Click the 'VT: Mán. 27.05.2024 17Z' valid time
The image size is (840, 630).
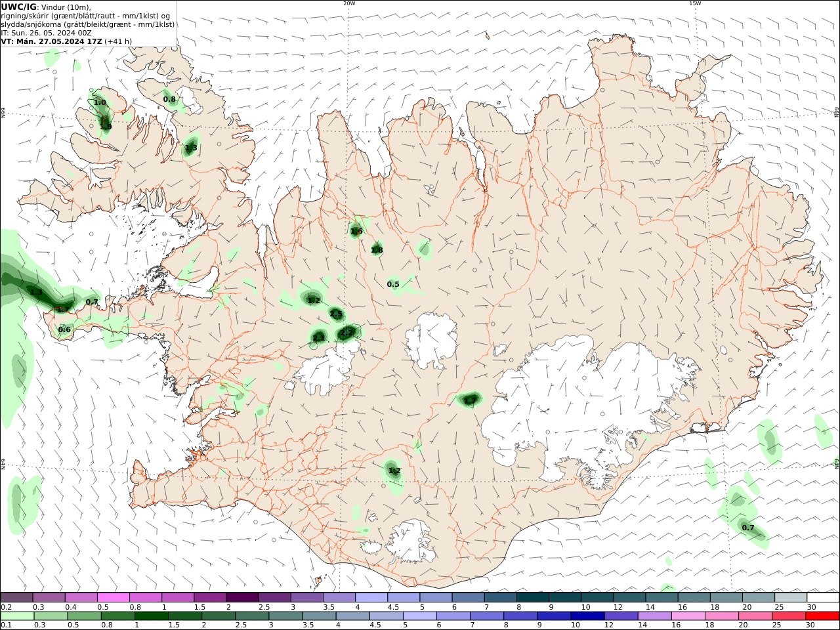[x=52, y=41]
